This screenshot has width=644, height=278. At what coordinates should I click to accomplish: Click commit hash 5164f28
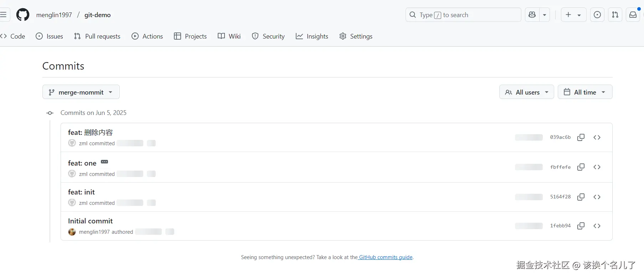(x=560, y=197)
